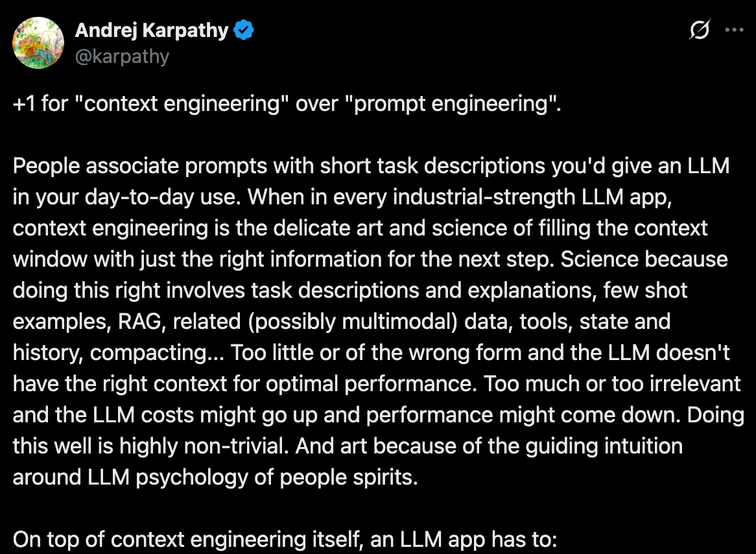Screen dimensions: 756x554
Task: Click the Grok explain-post icon
Action: pos(700,30)
